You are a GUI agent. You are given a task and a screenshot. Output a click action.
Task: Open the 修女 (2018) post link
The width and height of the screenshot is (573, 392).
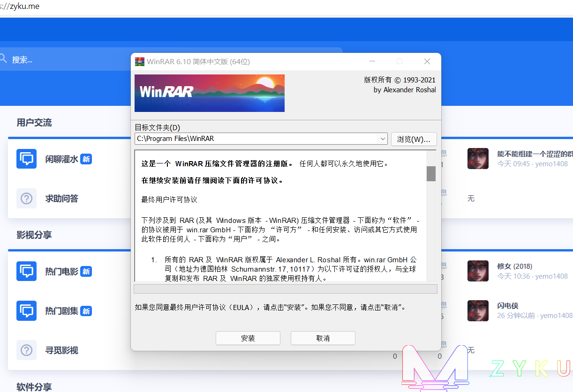click(x=515, y=266)
